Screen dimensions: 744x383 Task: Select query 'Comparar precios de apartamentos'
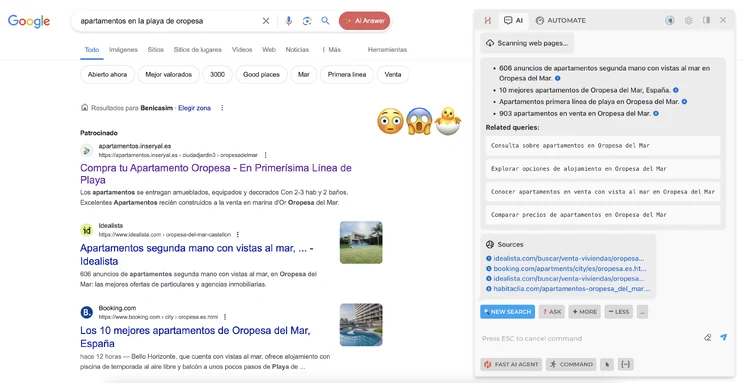click(x=603, y=215)
